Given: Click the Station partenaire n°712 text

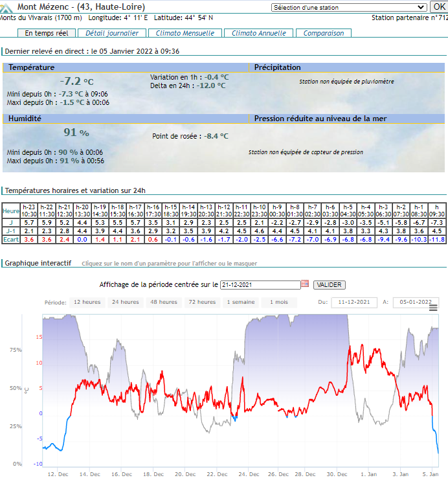Looking at the screenshot, I should [x=410, y=17].
